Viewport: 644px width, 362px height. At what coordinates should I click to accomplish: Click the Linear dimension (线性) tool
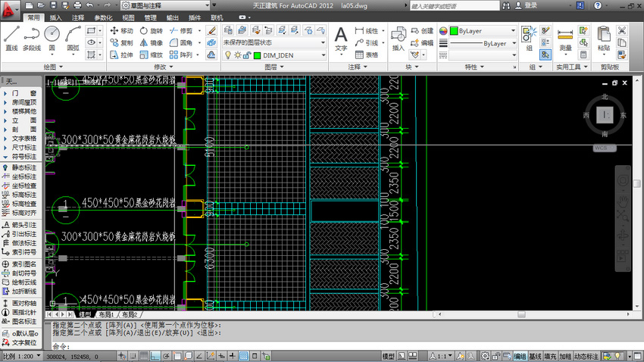[367, 31]
